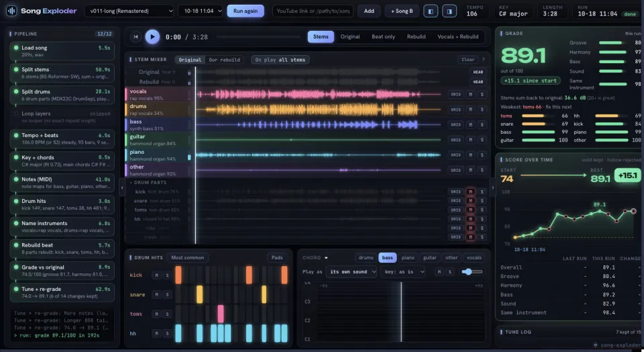Select the Beat only playback tab

coord(383,37)
